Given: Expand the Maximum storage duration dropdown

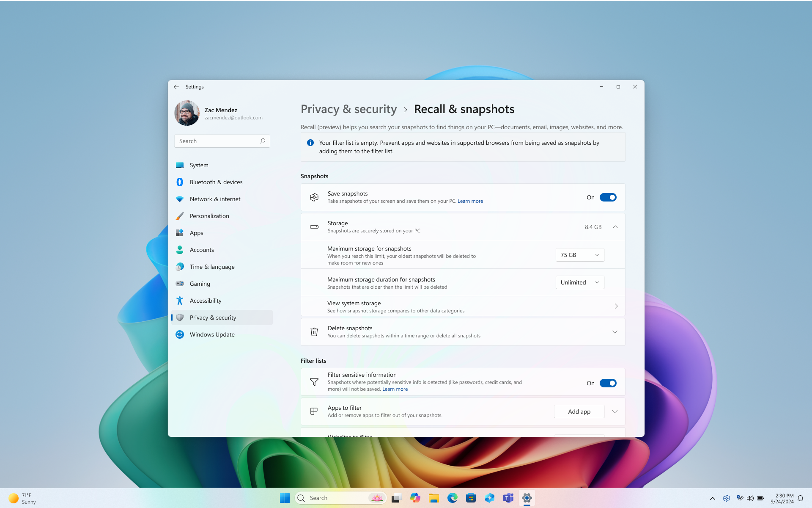Looking at the screenshot, I should [x=579, y=282].
